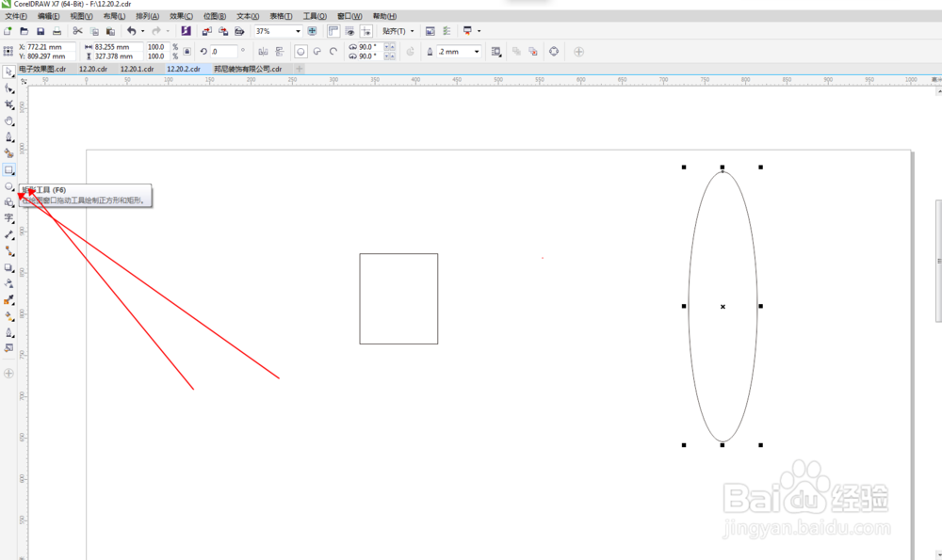Cut the selected object

pos(77,31)
